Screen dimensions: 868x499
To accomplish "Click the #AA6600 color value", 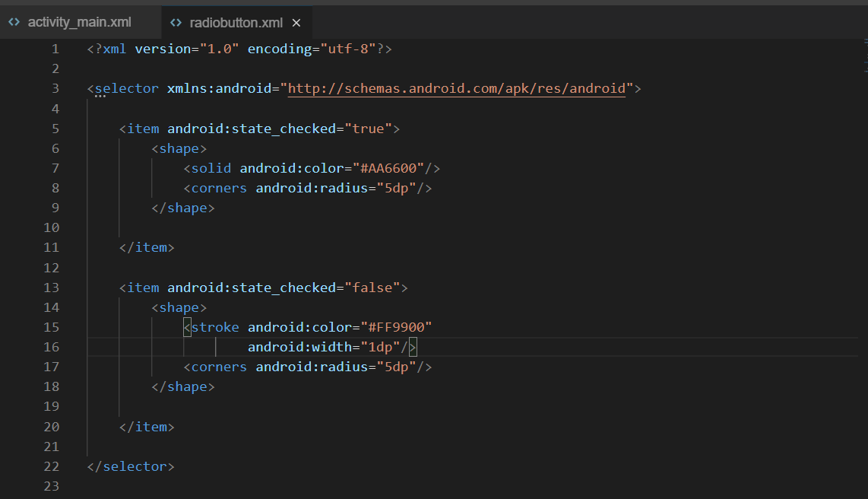I will coord(388,168).
